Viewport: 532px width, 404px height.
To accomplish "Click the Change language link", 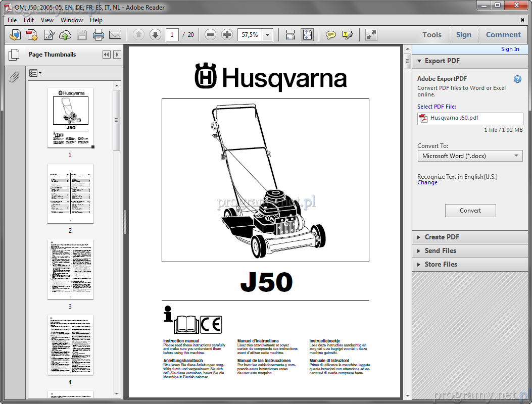I will (x=427, y=183).
